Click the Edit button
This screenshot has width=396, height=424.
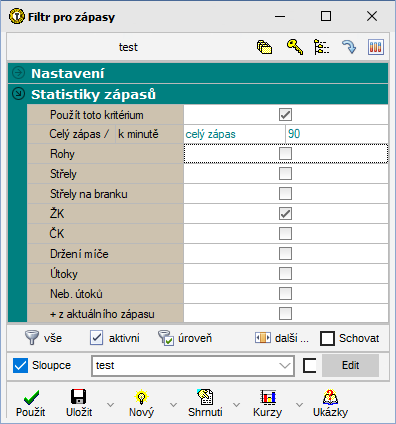click(x=350, y=365)
